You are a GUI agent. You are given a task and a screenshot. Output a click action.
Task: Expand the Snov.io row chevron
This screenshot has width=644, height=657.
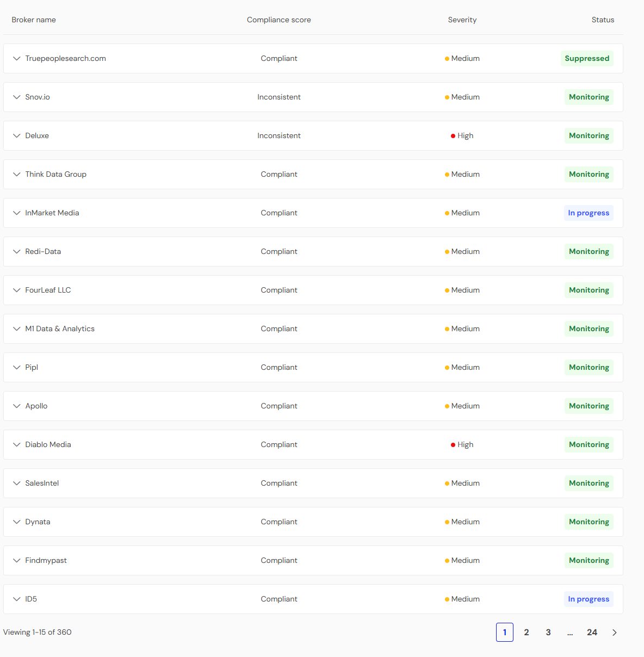pos(17,97)
